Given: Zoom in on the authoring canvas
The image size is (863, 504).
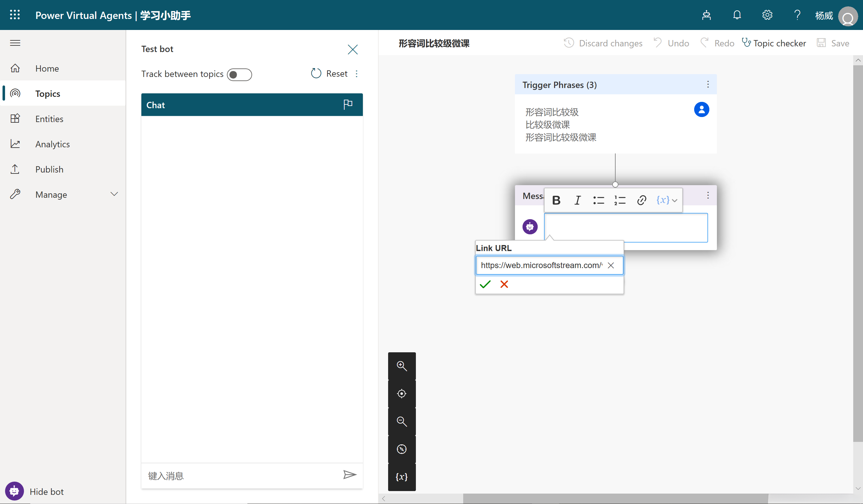Looking at the screenshot, I should [x=401, y=366].
